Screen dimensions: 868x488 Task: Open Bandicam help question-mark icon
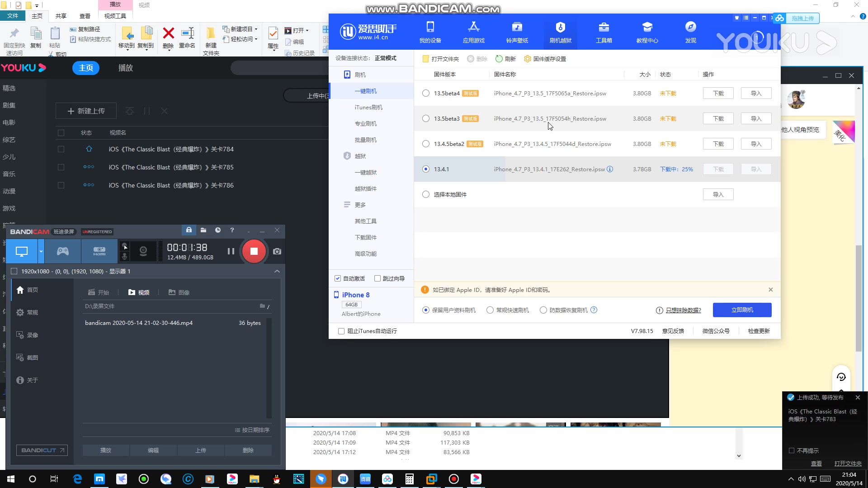[x=232, y=230]
